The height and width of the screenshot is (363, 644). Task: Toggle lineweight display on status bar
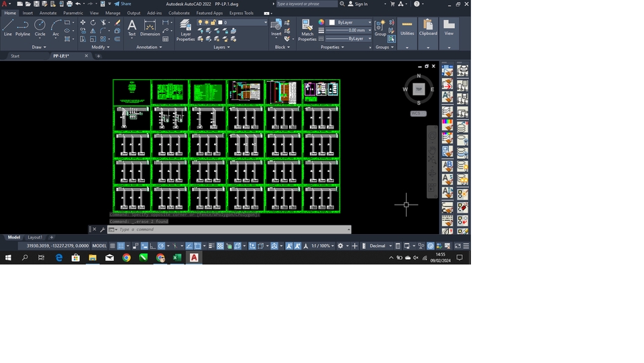click(x=211, y=246)
